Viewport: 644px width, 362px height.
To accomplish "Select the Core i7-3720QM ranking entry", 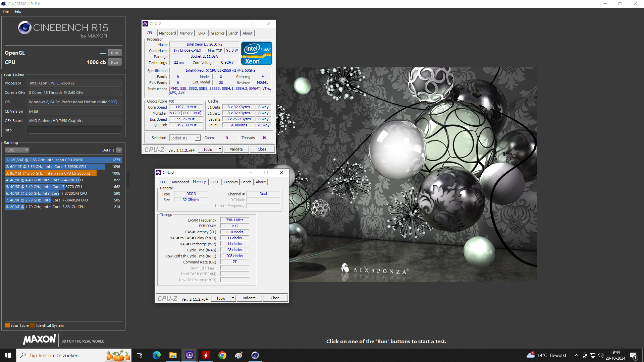I will point(63,193).
